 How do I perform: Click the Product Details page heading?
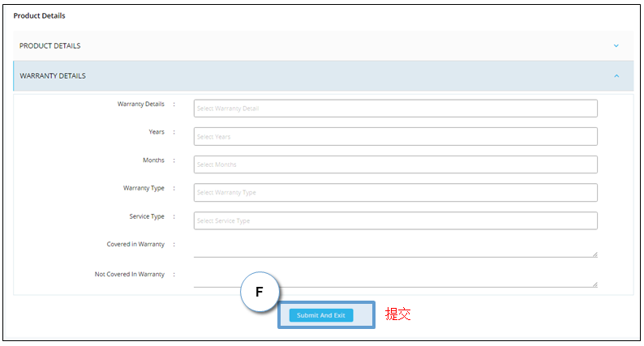(x=40, y=15)
